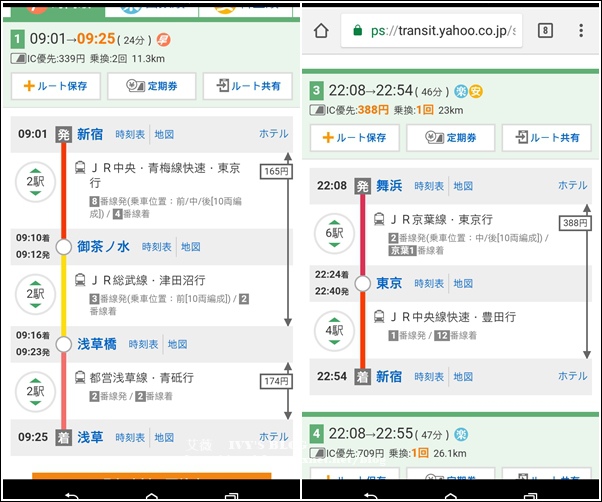Open 新宿 arrival station link at 22:54
Image resolution: width=602 pixels, height=502 pixels.
pos(389,376)
